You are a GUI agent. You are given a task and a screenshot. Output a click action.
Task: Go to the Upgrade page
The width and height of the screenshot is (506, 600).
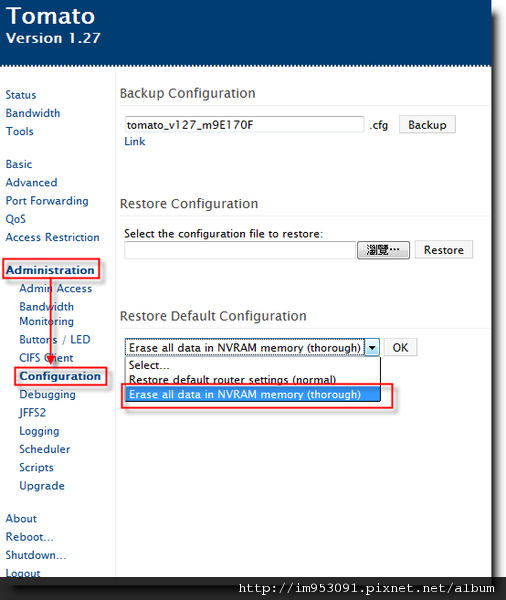click(x=42, y=486)
